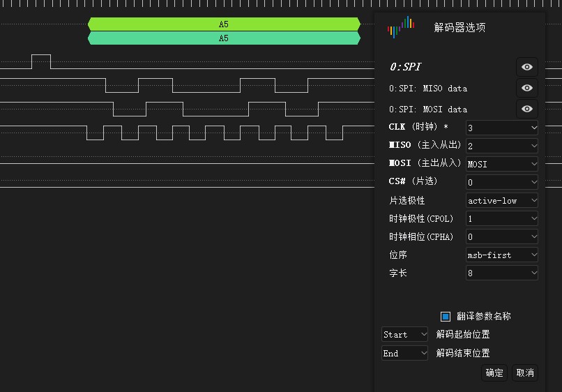Expand the 位序 msb-first dropdown

(x=501, y=255)
